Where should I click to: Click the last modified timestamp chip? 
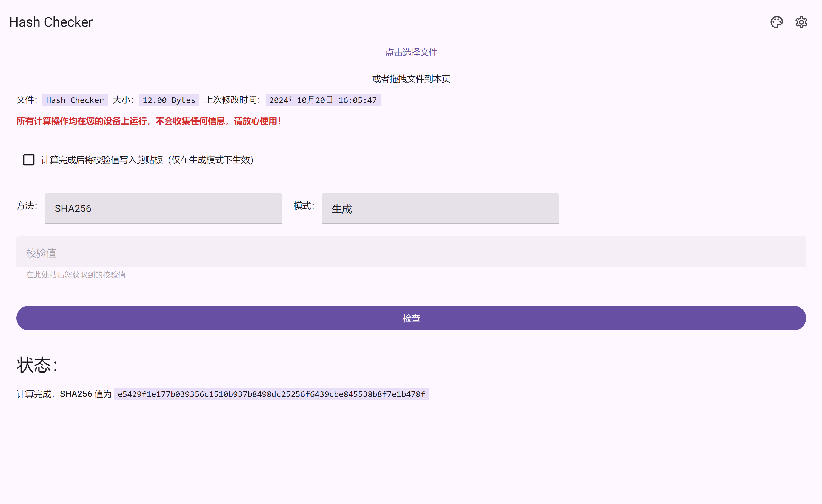pos(322,100)
